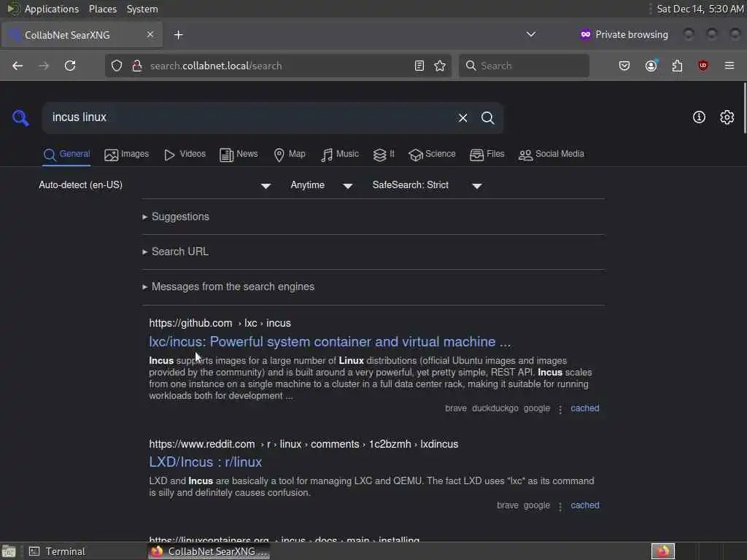Viewport: 747px width, 560px height.
Task: Switch to the Images category tab
Action: tap(127, 155)
